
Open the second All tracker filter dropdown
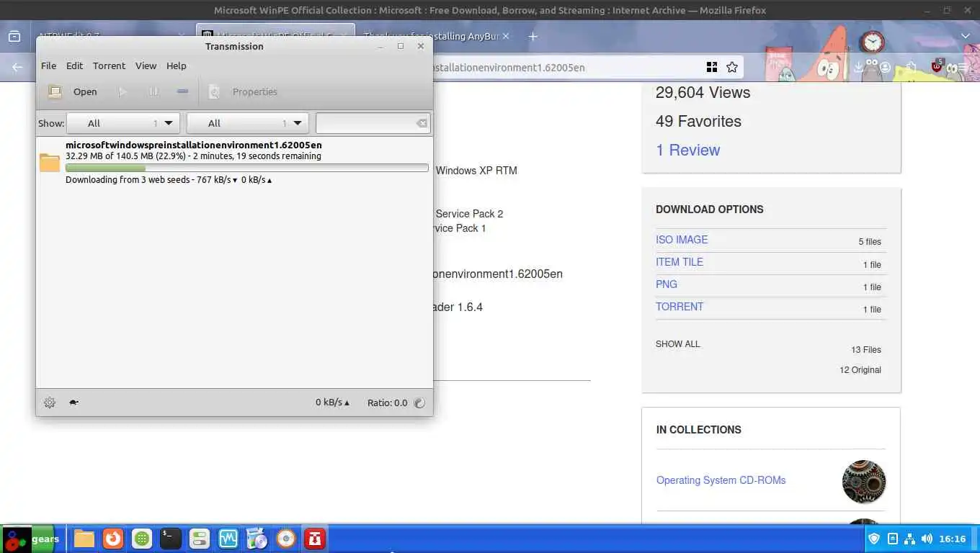247,123
